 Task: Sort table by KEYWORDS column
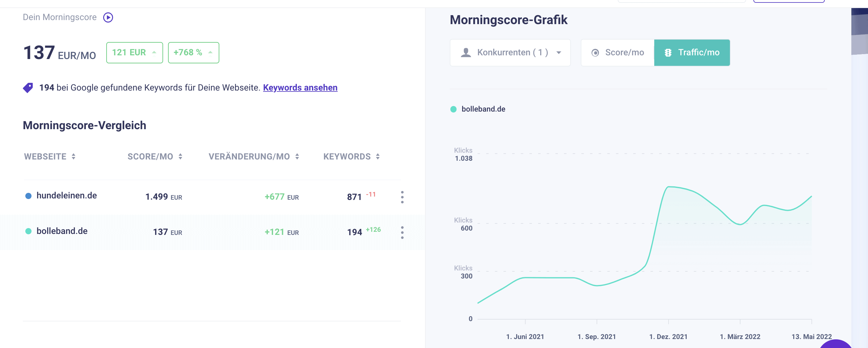tap(352, 156)
